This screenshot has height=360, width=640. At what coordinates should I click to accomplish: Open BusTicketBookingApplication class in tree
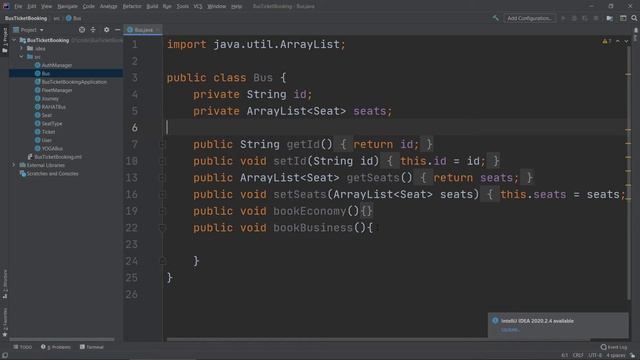[x=74, y=82]
